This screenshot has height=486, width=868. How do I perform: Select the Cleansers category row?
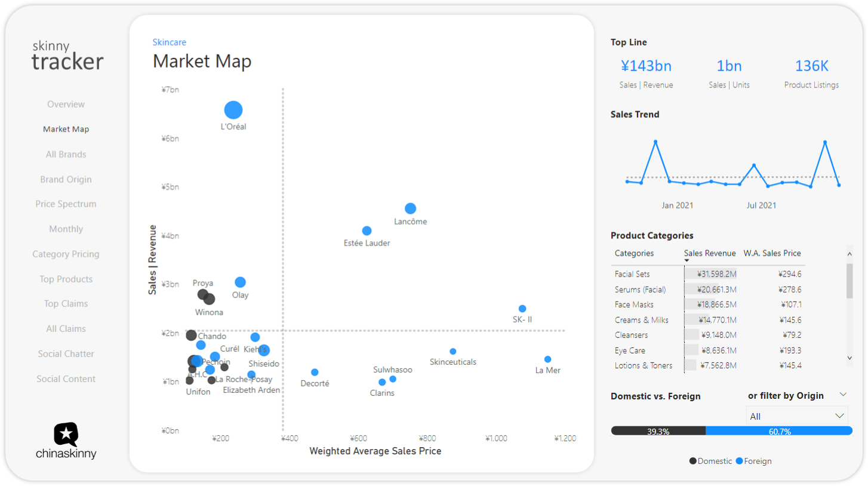coord(709,335)
